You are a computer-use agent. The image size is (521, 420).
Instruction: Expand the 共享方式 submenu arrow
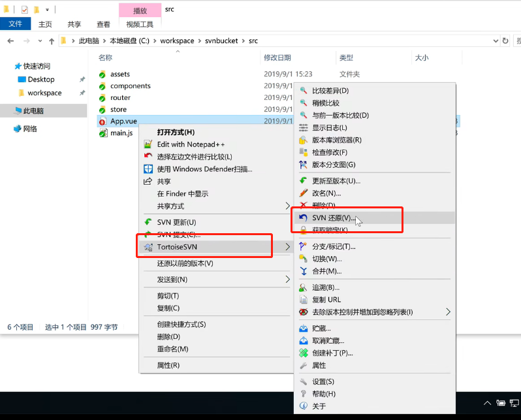point(287,206)
